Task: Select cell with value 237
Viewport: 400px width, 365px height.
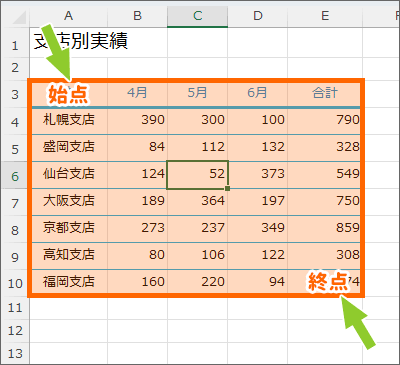Action: 197,229
